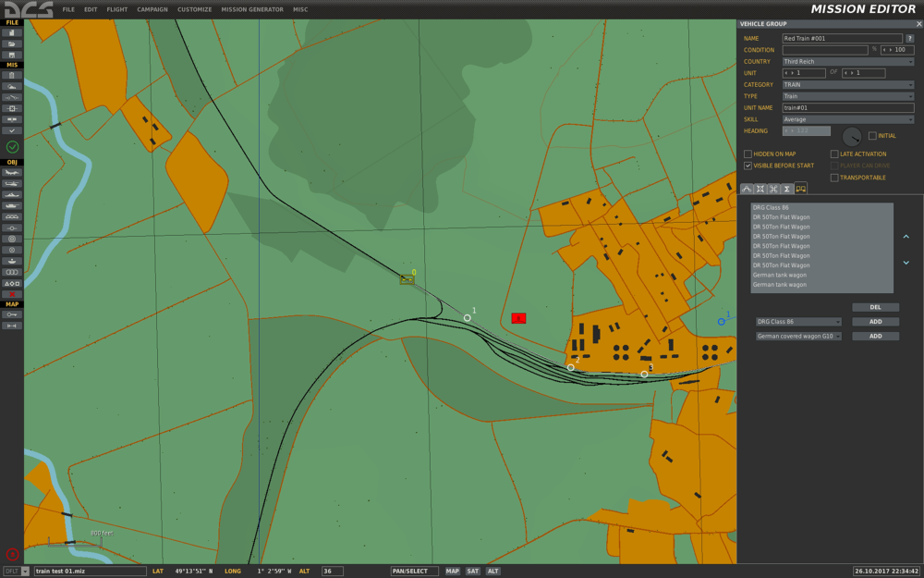Click the heading compass dial
Image resolution: width=924 pixels, height=578 pixels.
click(852, 137)
